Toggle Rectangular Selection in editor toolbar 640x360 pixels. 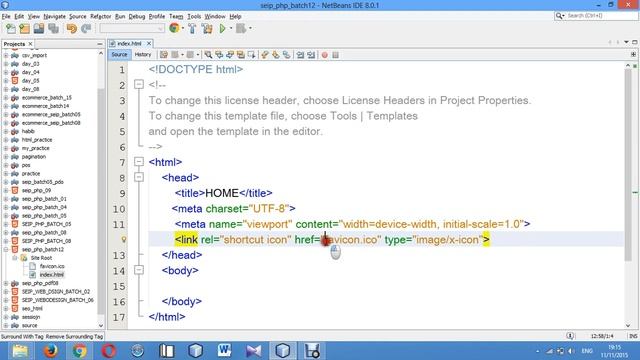[251, 55]
